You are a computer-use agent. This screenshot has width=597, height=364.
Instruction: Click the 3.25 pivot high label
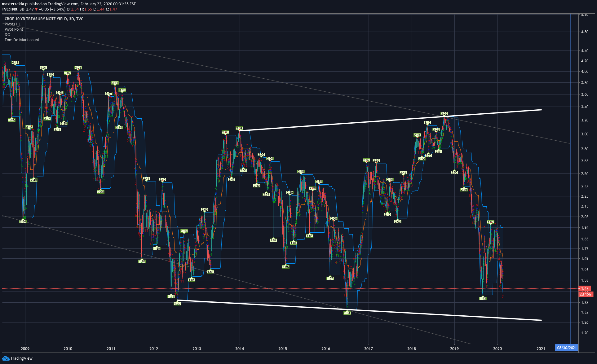click(444, 114)
